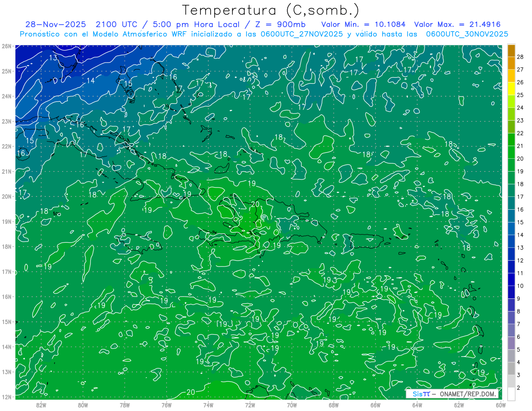Click the '0600UTC_30NOV2025' valid-until time text
Screen dimensions: 532x411
click(467, 34)
